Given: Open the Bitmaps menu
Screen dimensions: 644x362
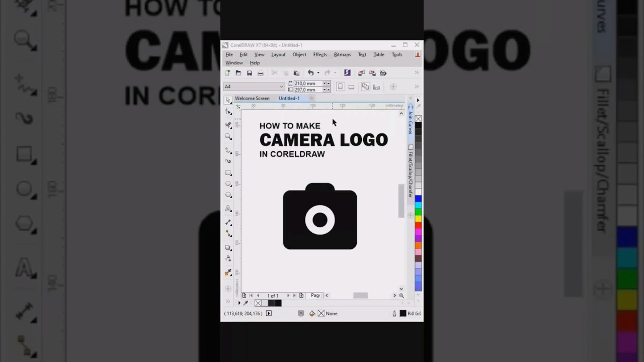Looking at the screenshot, I should pyautogui.click(x=343, y=54).
